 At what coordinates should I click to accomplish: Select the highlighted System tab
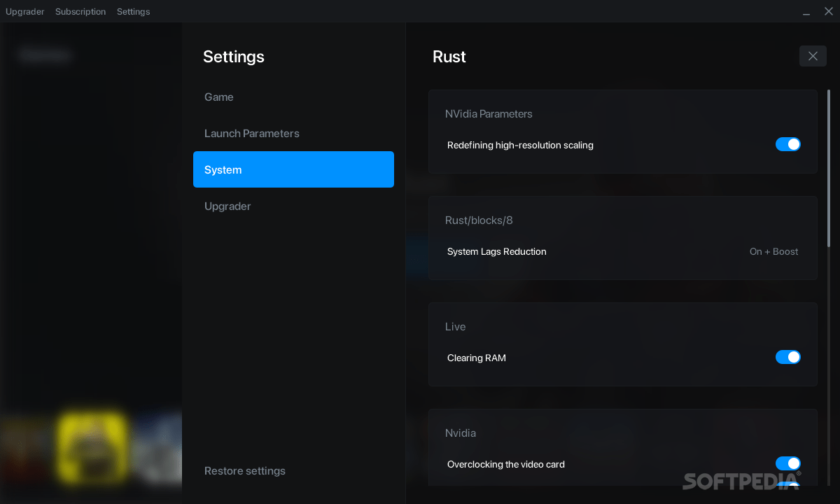(x=293, y=169)
